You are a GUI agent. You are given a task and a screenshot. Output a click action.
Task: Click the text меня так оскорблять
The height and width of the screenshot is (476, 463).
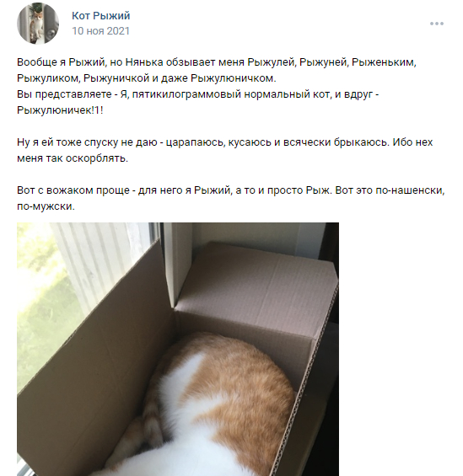[73, 158]
